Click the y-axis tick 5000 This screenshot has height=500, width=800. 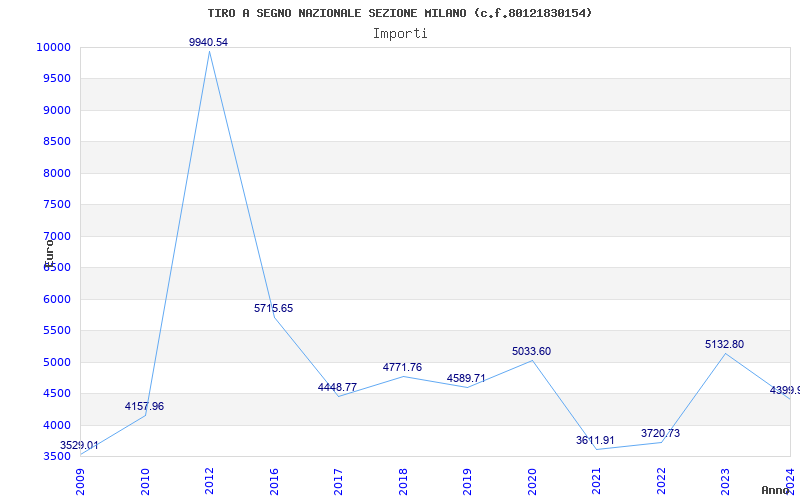pyautogui.click(x=56, y=362)
